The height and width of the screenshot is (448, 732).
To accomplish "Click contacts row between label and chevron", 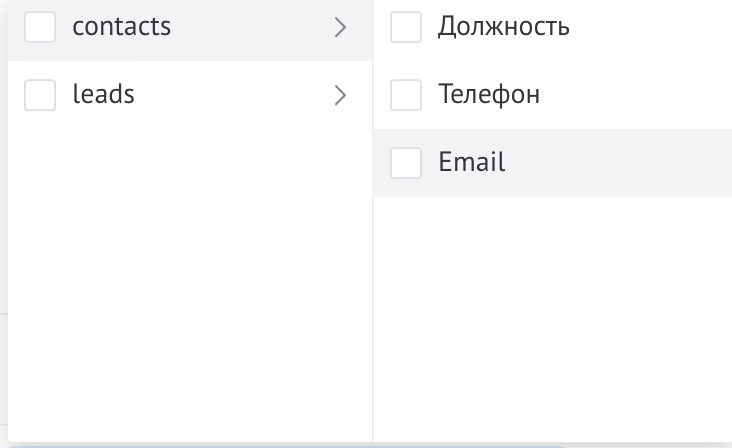I will click(x=250, y=28).
